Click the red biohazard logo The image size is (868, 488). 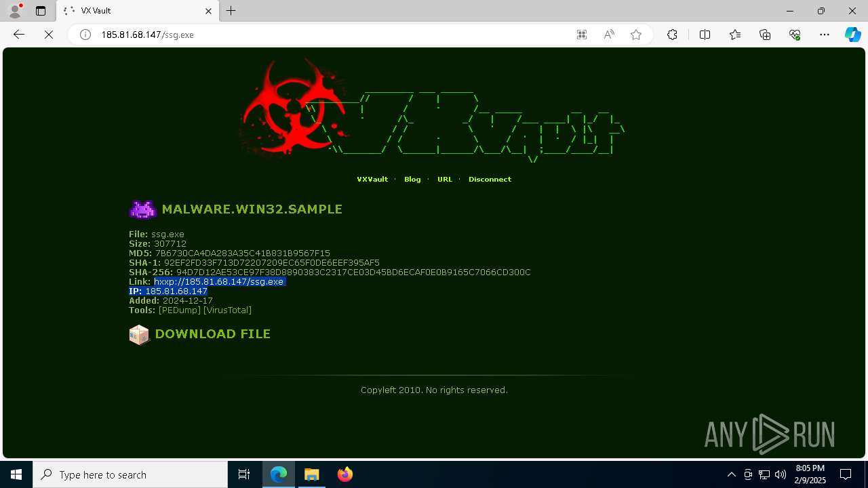point(293,107)
